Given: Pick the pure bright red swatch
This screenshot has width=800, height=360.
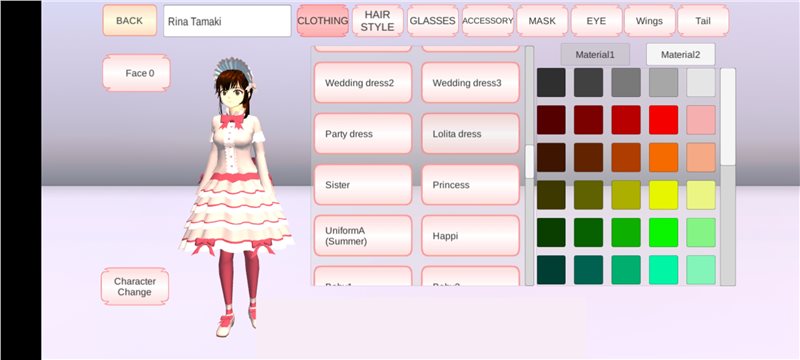Looking at the screenshot, I should (663, 120).
